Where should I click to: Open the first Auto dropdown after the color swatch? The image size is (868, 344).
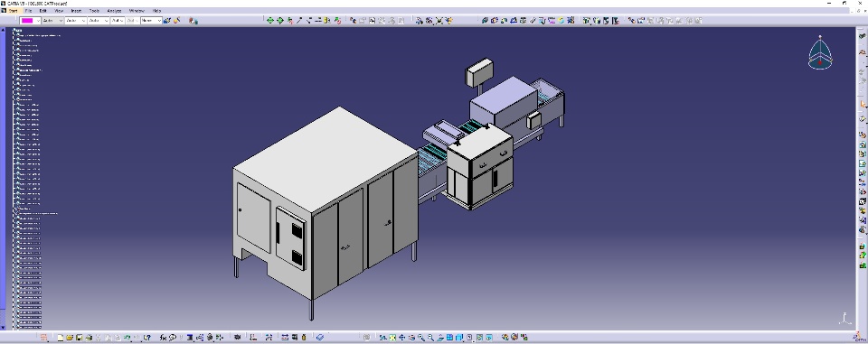pos(52,21)
